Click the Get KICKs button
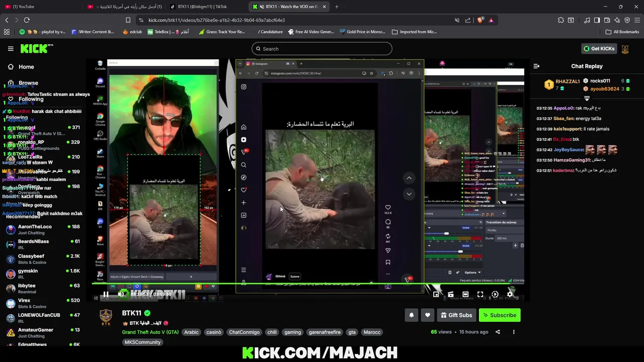The width and height of the screenshot is (644, 362). click(599, 49)
